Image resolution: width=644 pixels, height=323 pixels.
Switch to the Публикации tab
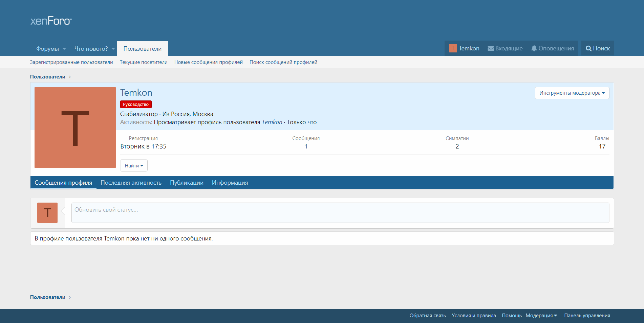[x=187, y=183]
